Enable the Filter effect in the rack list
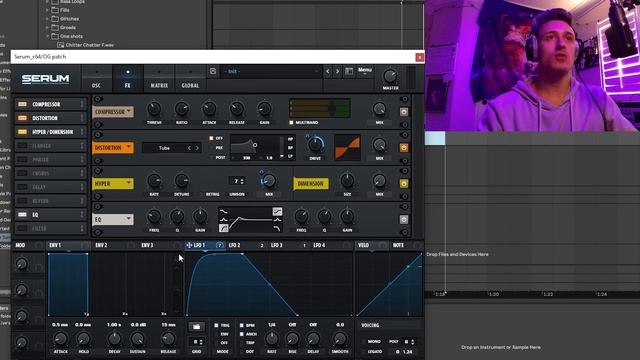Viewport: 640px width, 360px height. tap(22, 229)
